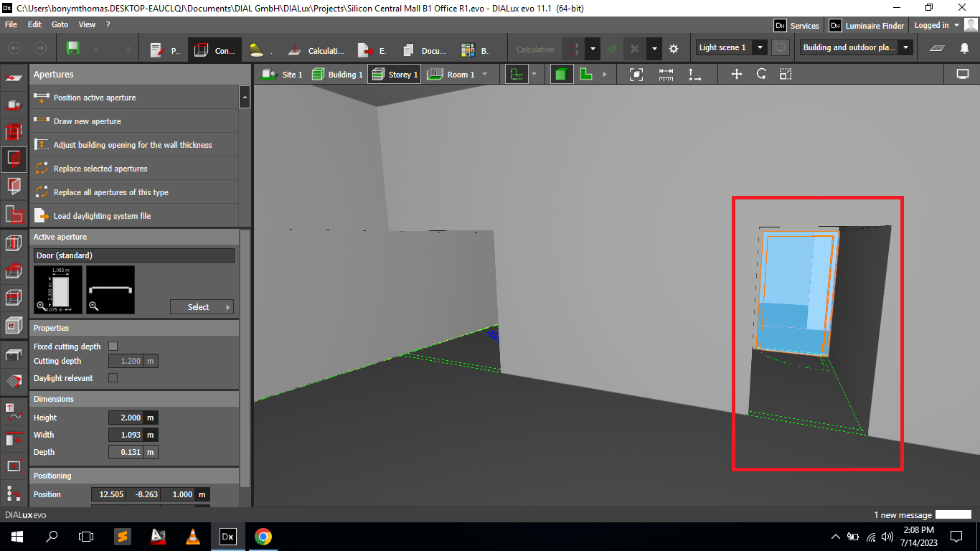Activate the four-arrow move tool
The height and width of the screenshot is (551, 980).
coord(736,74)
